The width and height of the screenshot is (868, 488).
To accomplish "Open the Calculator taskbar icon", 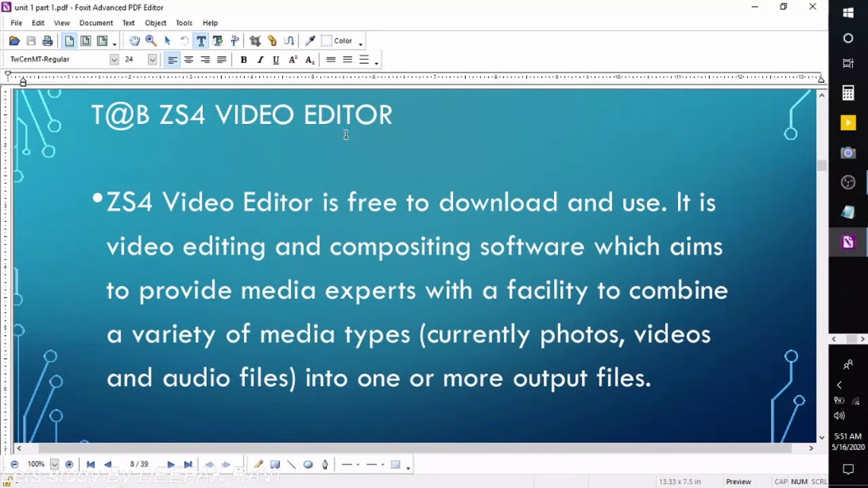I will [848, 93].
